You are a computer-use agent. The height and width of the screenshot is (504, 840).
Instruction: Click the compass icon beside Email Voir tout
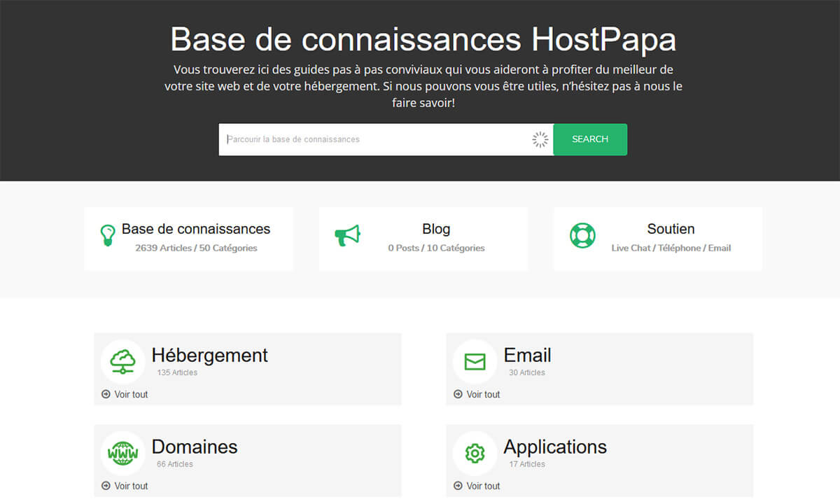point(458,394)
